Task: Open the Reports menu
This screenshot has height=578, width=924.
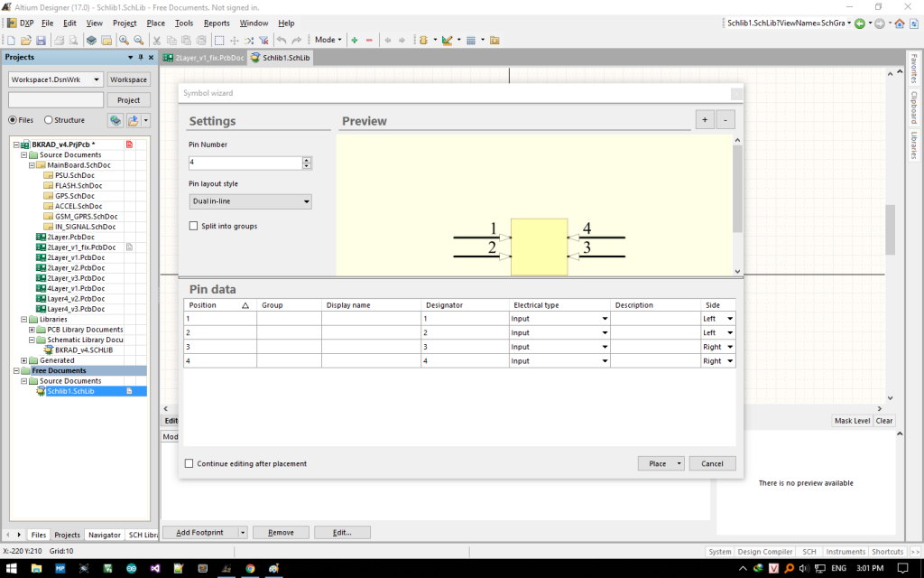Action: click(217, 23)
